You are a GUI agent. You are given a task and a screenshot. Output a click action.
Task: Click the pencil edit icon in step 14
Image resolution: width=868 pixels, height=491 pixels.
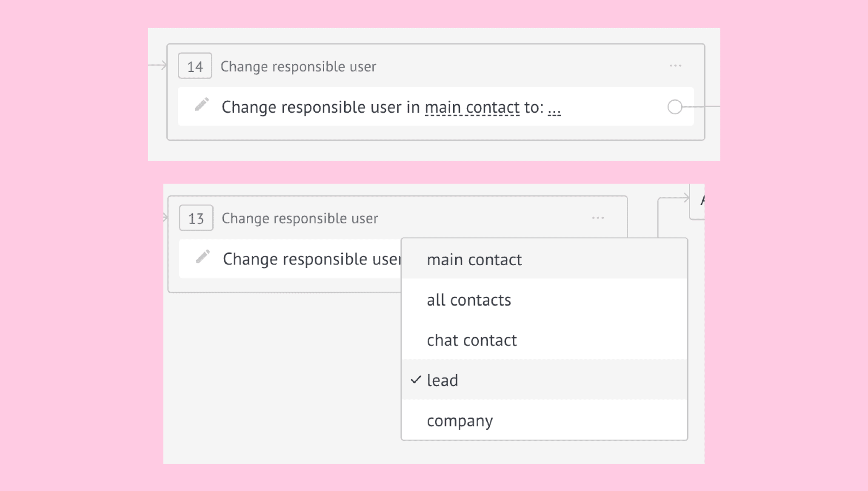click(202, 105)
